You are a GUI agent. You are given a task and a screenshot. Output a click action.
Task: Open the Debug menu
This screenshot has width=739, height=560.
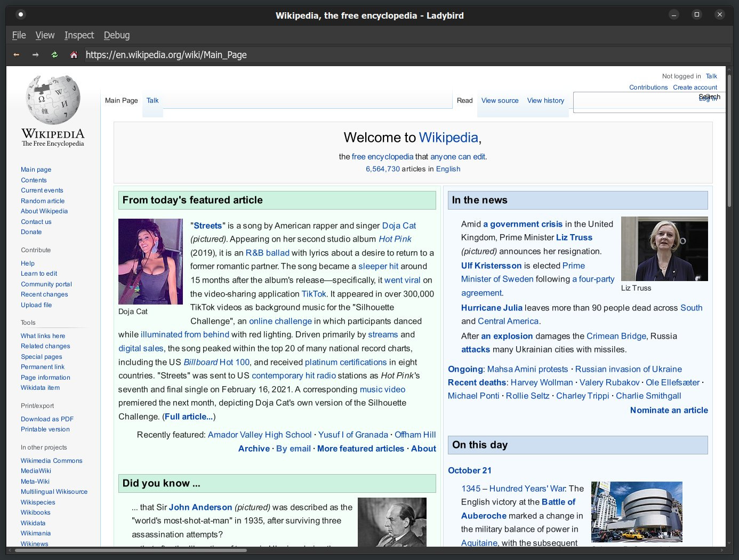point(117,35)
